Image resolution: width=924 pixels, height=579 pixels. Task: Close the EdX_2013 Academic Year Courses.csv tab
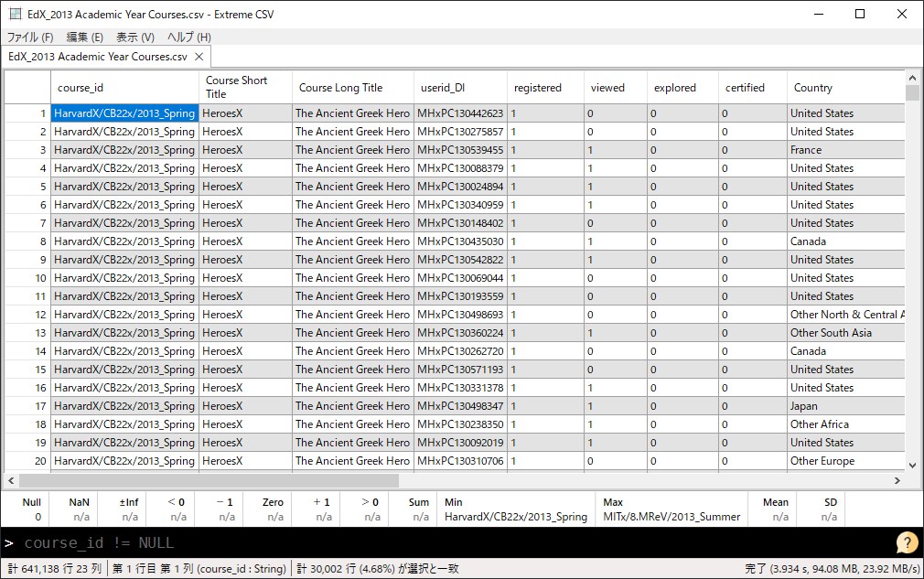[199, 57]
